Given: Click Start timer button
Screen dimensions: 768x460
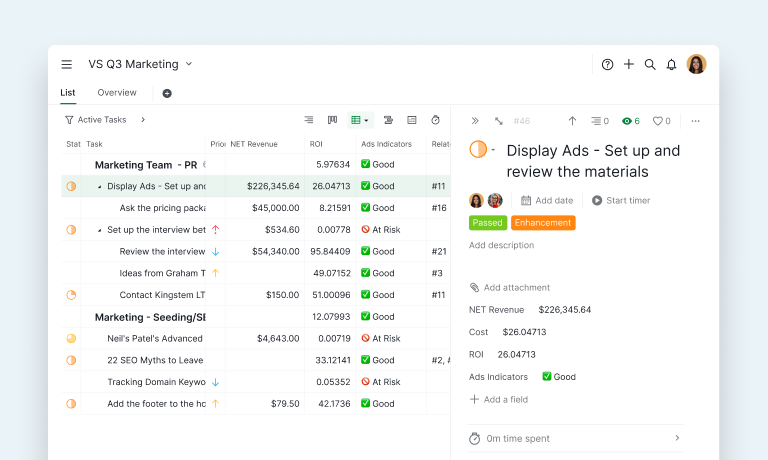Looking at the screenshot, I should tap(621, 200).
